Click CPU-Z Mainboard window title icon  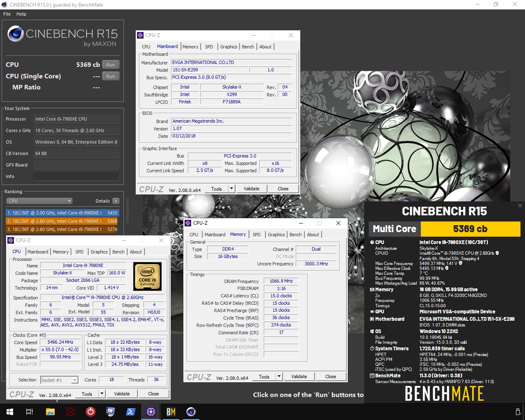click(x=141, y=35)
